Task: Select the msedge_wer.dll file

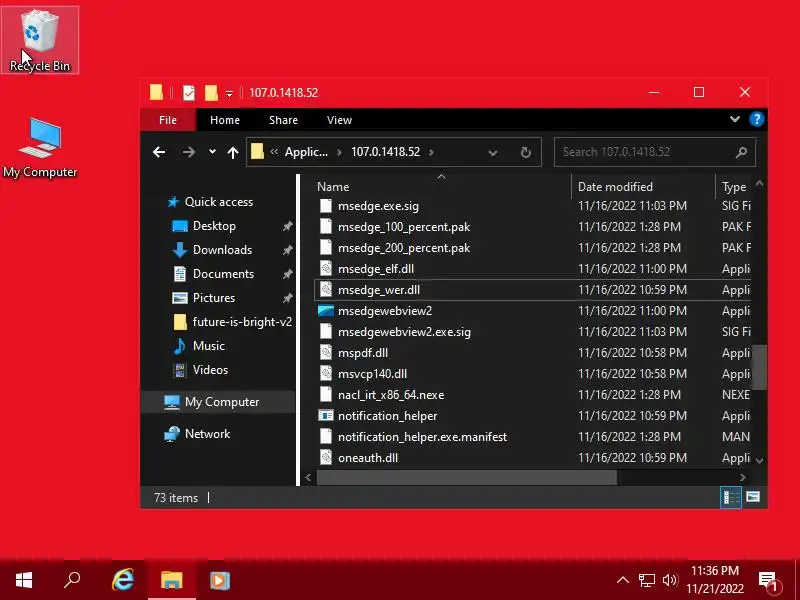Action: point(379,290)
